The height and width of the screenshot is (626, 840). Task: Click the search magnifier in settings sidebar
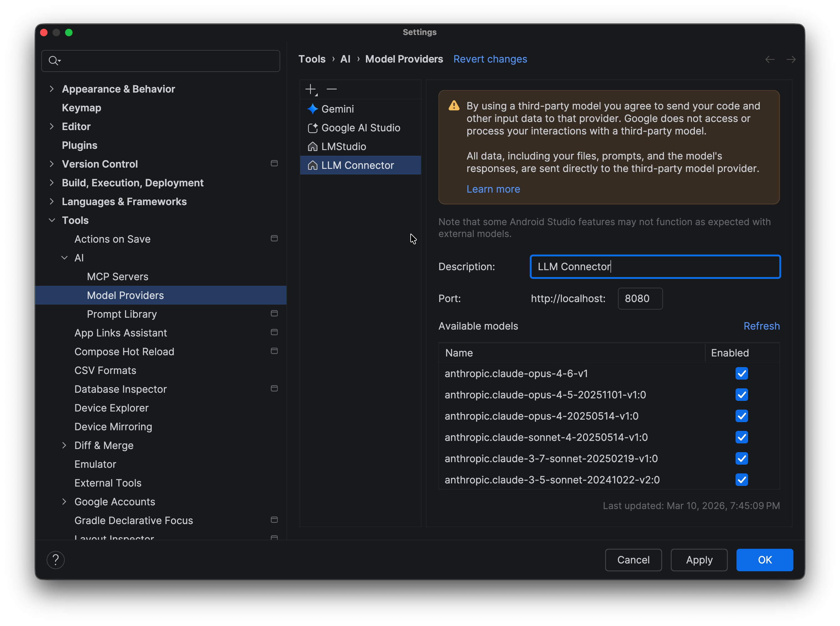[x=53, y=61]
